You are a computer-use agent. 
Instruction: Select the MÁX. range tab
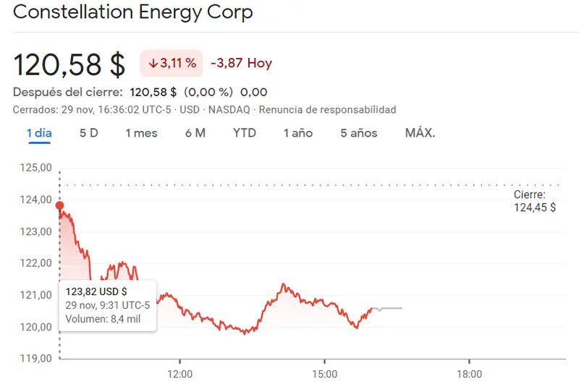(420, 133)
